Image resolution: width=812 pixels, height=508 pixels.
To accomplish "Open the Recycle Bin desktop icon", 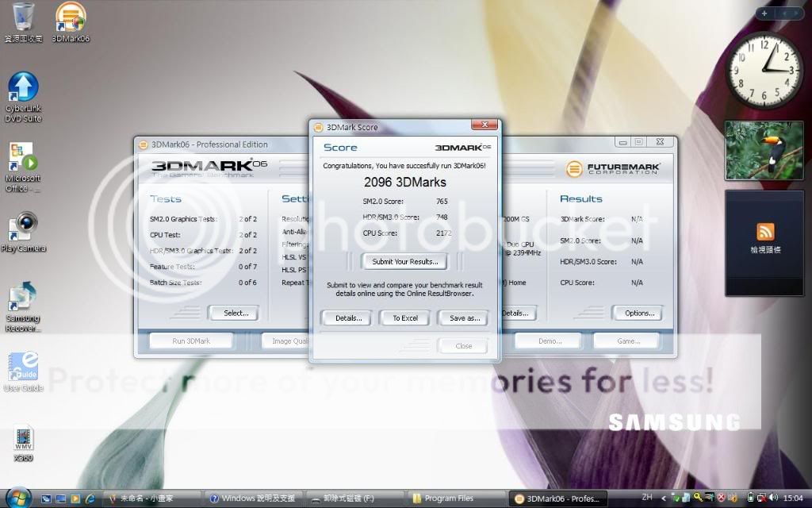I will pos(23,22).
